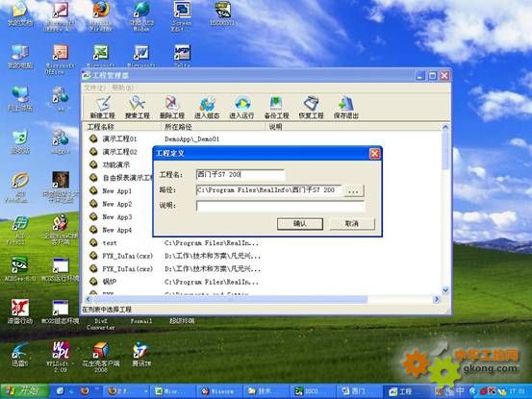Click the 搜索工程 toolbar icon
This screenshot has width=532, height=399.
137,108
